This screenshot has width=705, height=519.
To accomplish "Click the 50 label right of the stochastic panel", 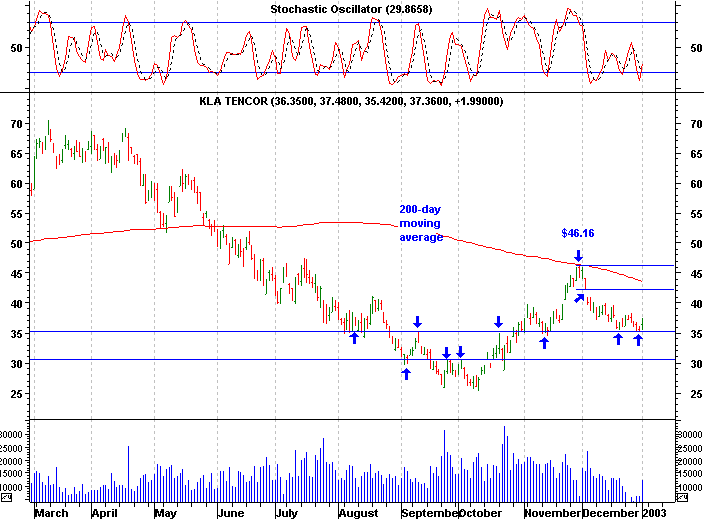I will (x=696, y=48).
